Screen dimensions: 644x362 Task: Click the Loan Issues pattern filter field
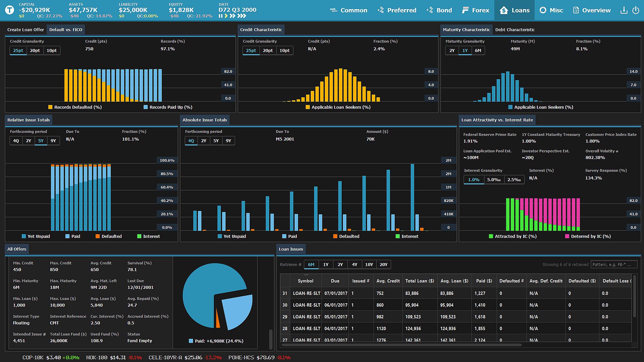(x=614, y=265)
